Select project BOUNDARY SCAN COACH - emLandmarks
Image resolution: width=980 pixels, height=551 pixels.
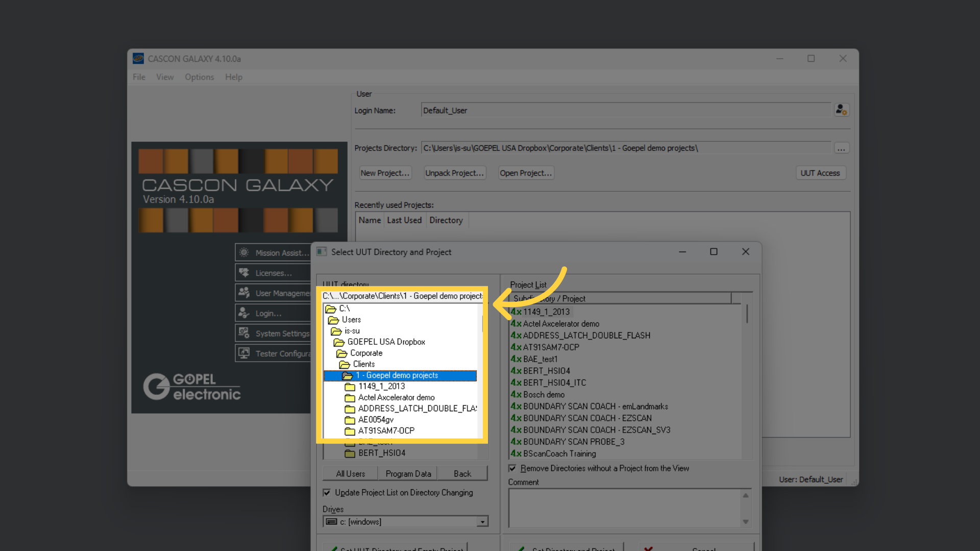[x=595, y=406]
